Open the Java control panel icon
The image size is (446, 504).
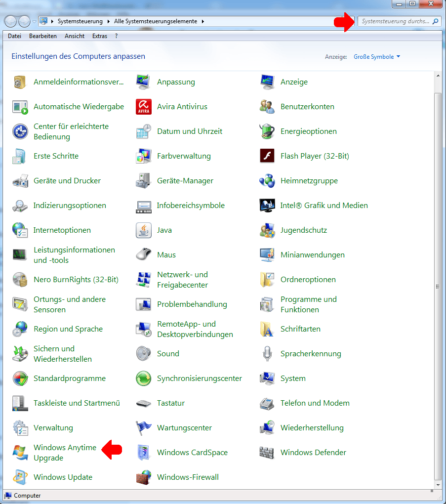point(143,230)
